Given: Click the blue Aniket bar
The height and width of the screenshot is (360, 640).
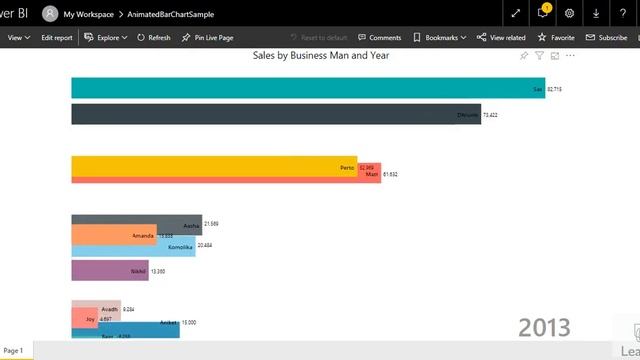Looking at the screenshot, I should (x=139, y=329).
